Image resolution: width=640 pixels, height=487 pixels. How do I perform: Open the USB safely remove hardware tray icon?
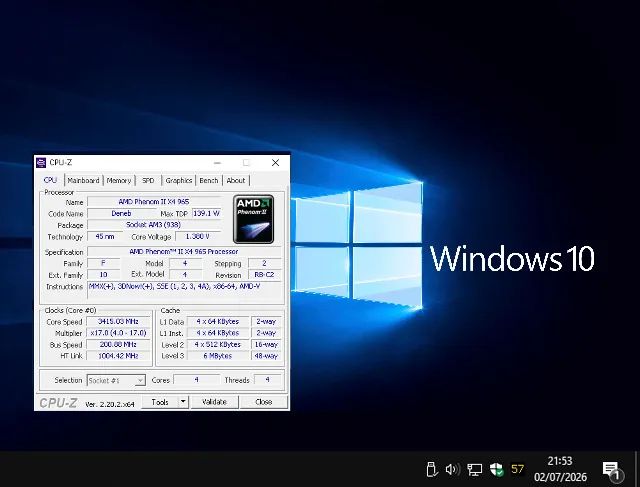[431, 469]
